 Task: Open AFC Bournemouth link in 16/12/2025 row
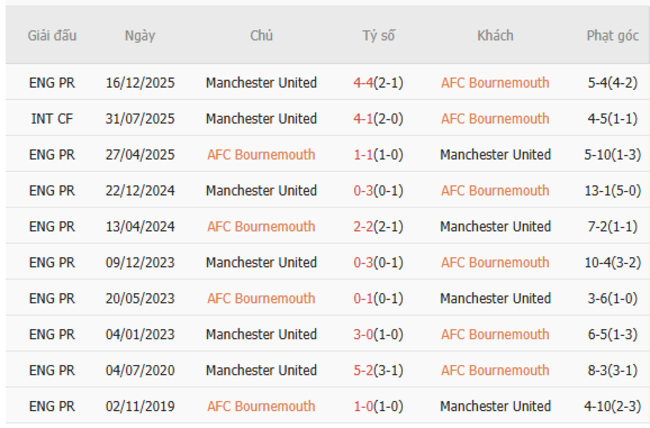pyautogui.click(x=495, y=83)
